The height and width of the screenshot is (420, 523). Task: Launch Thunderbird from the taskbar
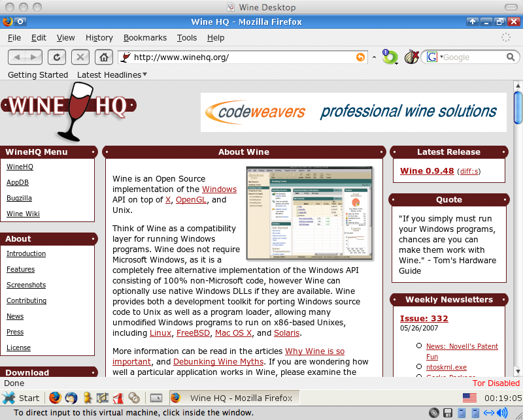click(71, 398)
